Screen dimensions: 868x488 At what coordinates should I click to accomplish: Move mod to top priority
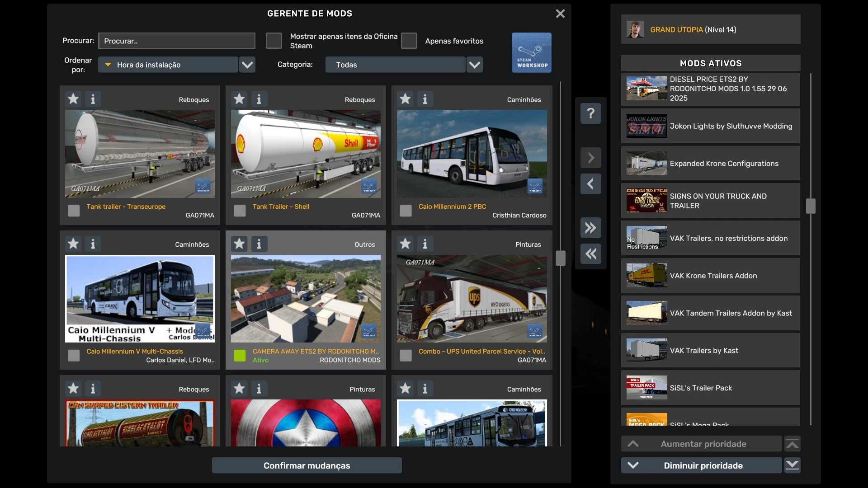click(x=792, y=444)
